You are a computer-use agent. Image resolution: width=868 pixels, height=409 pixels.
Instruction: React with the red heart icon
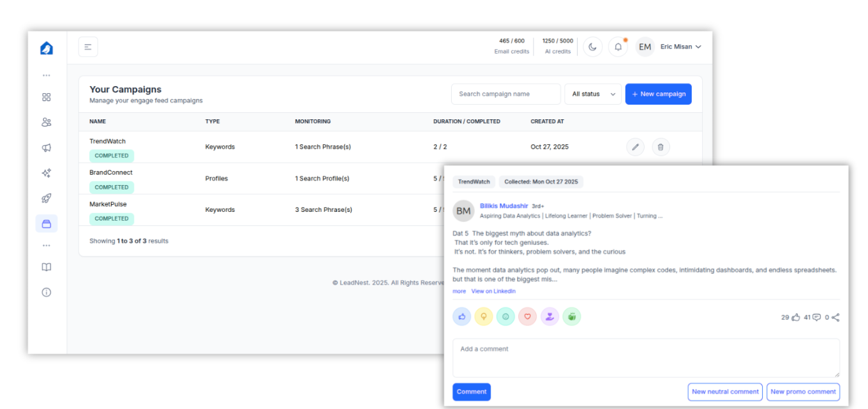click(x=527, y=316)
